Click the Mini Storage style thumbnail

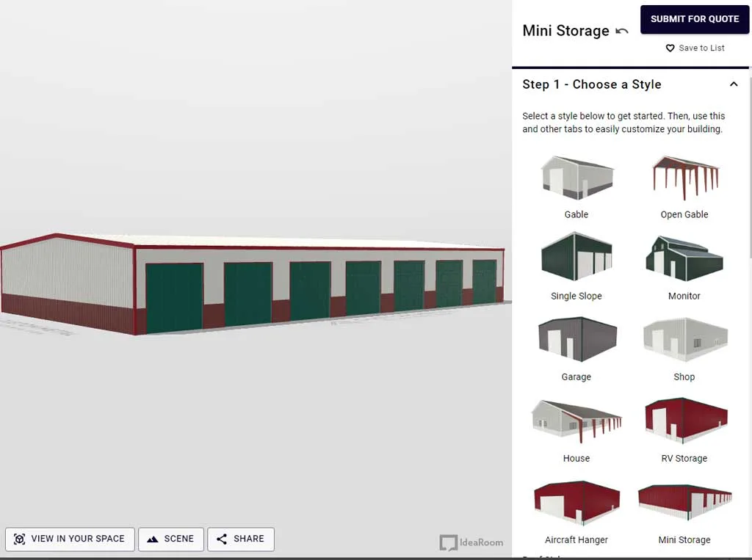(x=684, y=503)
